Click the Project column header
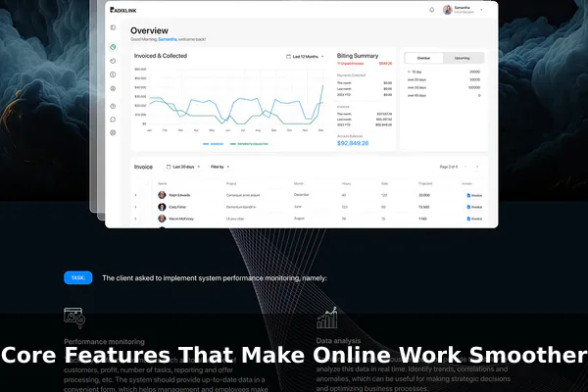588x392 pixels. (x=231, y=183)
